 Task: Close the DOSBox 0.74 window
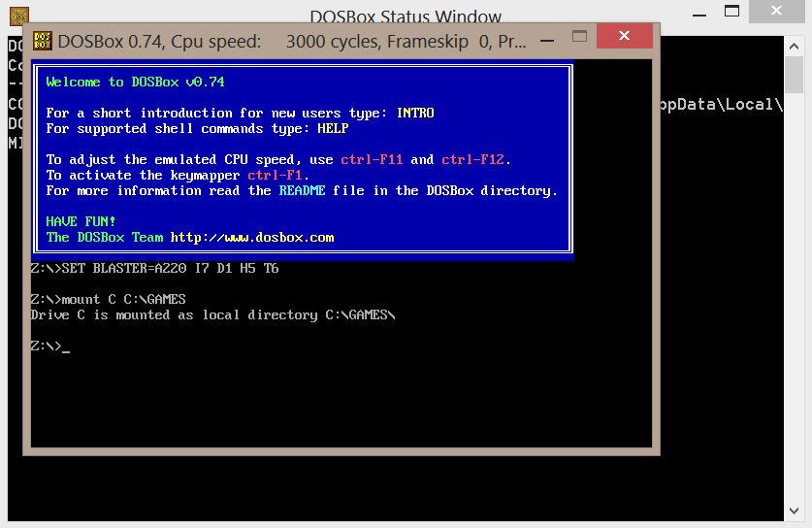624,36
